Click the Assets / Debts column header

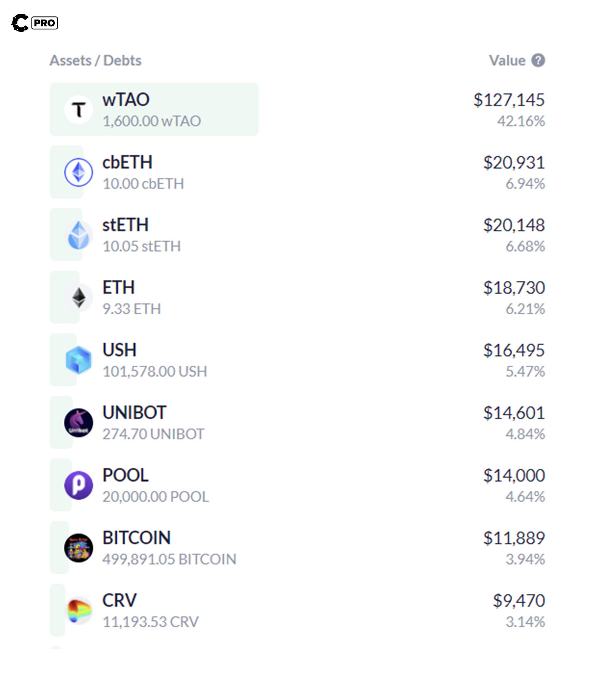95,61
